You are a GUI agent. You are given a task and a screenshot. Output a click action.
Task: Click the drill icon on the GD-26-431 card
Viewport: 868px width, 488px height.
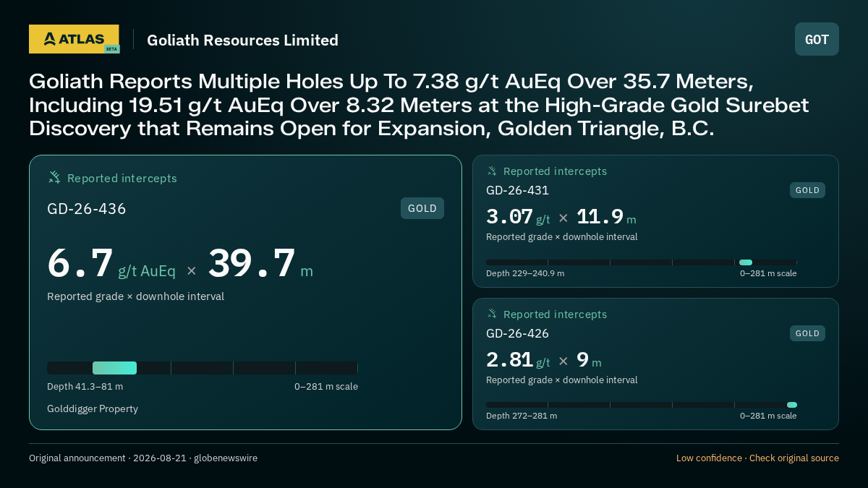click(492, 171)
